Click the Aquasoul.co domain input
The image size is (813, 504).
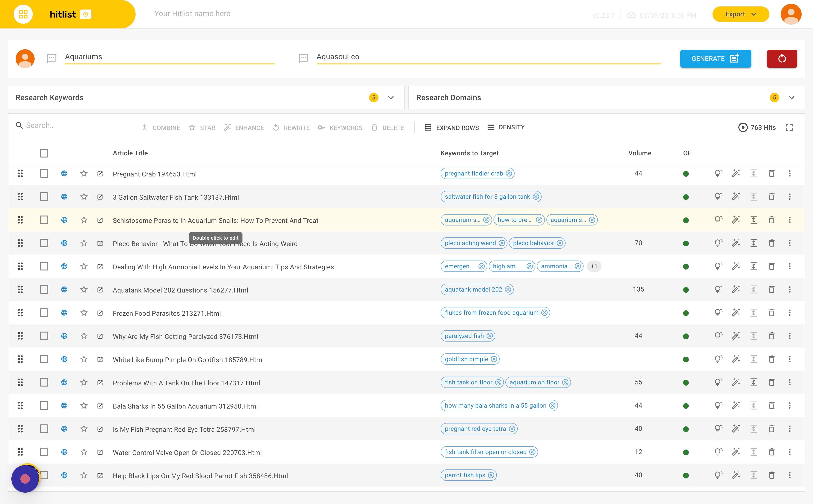tap(489, 57)
